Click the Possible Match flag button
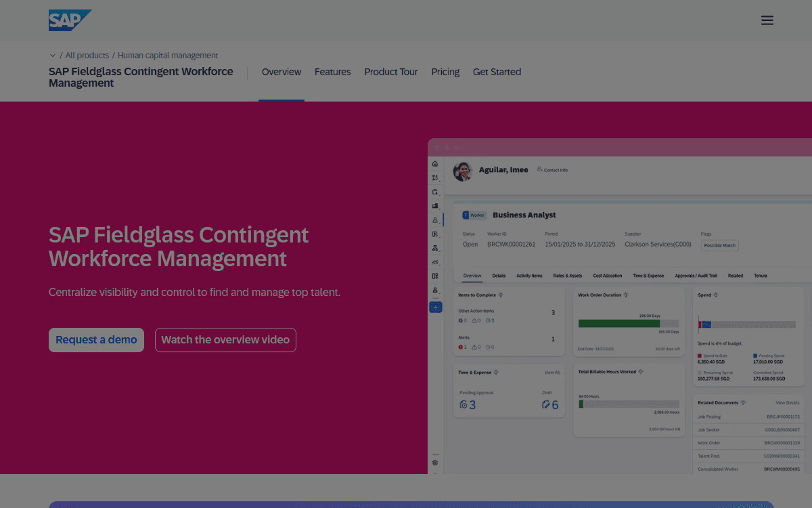 (719, 245)
